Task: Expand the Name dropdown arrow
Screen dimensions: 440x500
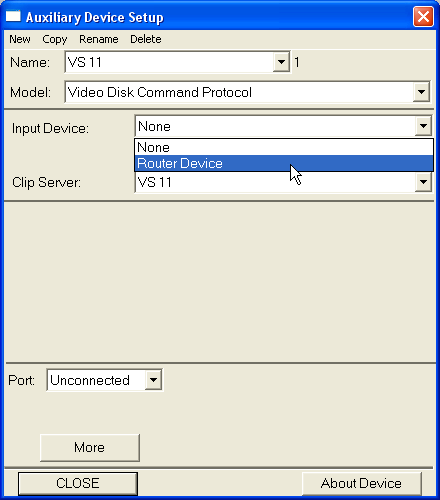Action: [x=281, y=62]
